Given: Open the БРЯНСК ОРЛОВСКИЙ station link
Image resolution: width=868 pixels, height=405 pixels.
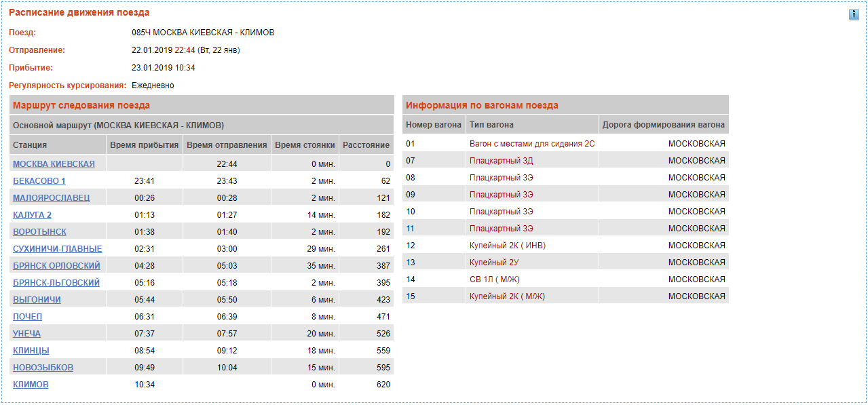Looking at the screenshot, I should tap(56, 266).
